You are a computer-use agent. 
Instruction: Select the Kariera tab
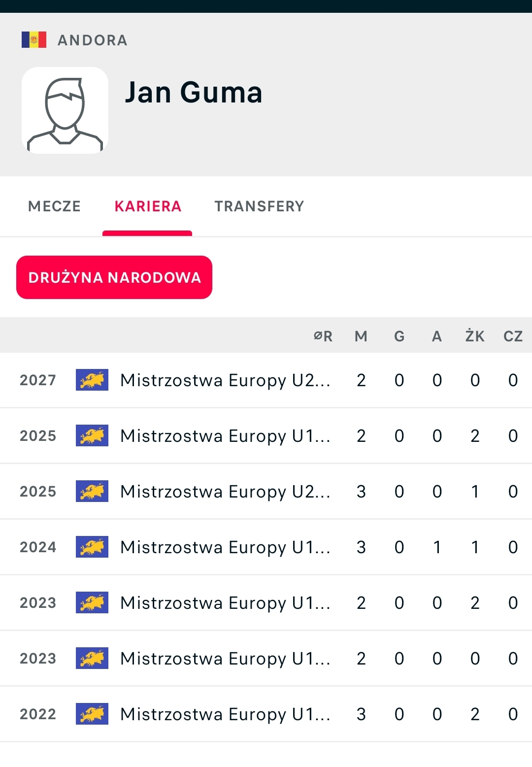tap(148, 206)
